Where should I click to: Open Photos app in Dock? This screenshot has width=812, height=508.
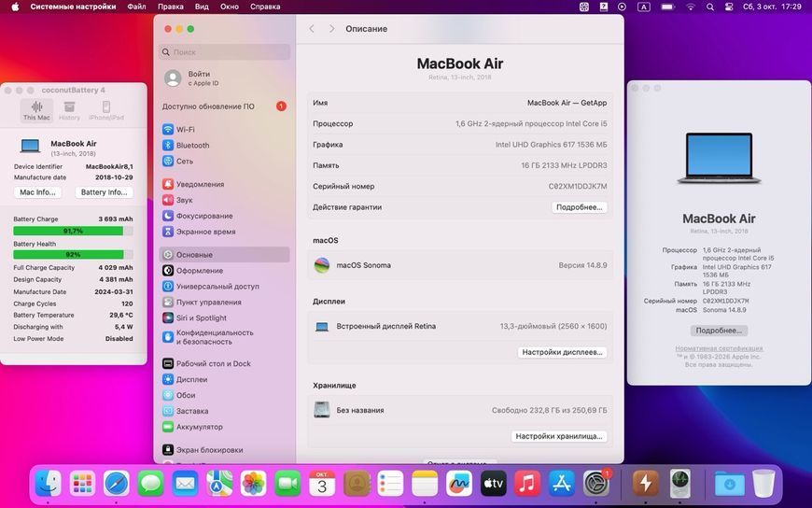pyautogui.click(x=253, y=484)
